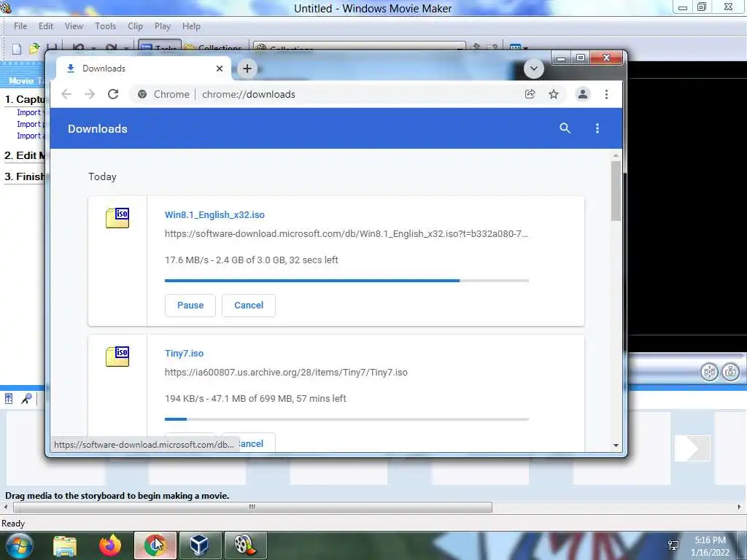Click the Open Project folder icon
747x560 pixels.
click(x=34, y=48)
